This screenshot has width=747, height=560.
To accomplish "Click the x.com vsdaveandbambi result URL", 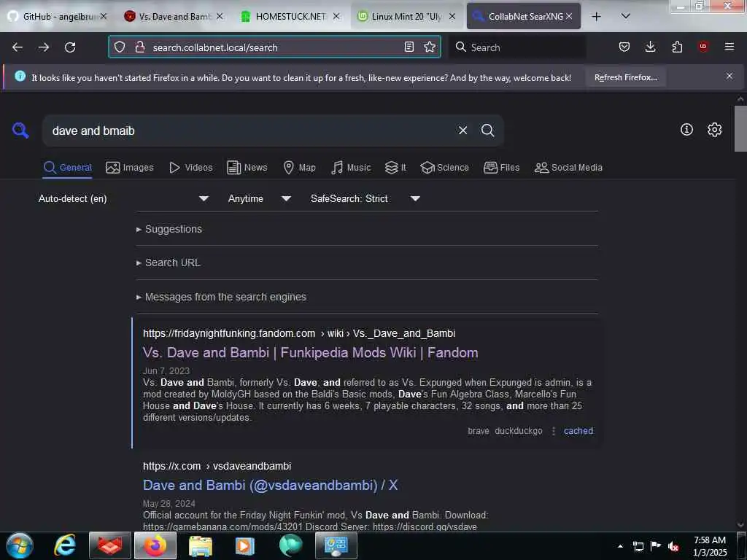I will pyautogui.click(x=217, y=466).
